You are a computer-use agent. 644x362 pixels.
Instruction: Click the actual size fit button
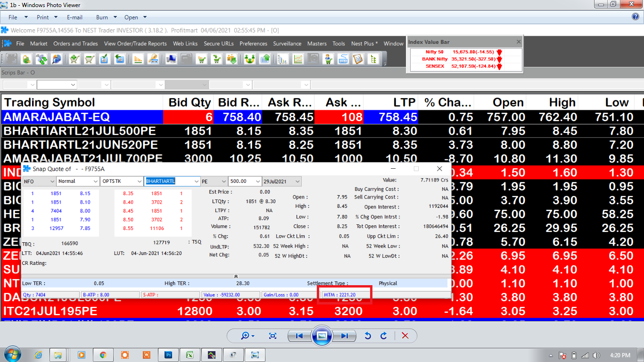coord(272,336)
